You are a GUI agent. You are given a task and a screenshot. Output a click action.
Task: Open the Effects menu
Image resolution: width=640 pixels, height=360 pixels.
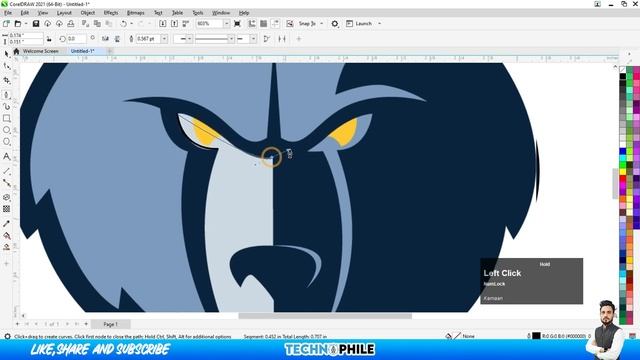(111, 13)
